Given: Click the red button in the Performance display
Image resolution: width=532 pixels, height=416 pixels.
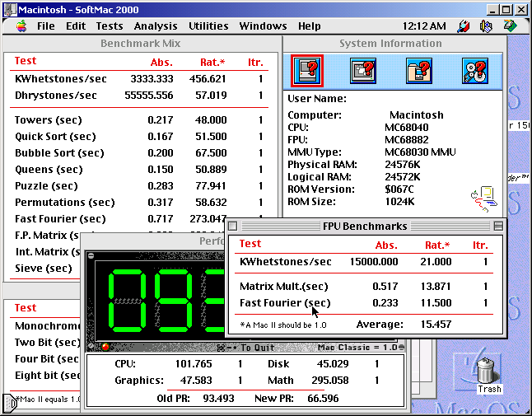Looking at the screenshot, I should tap(105, 347).
